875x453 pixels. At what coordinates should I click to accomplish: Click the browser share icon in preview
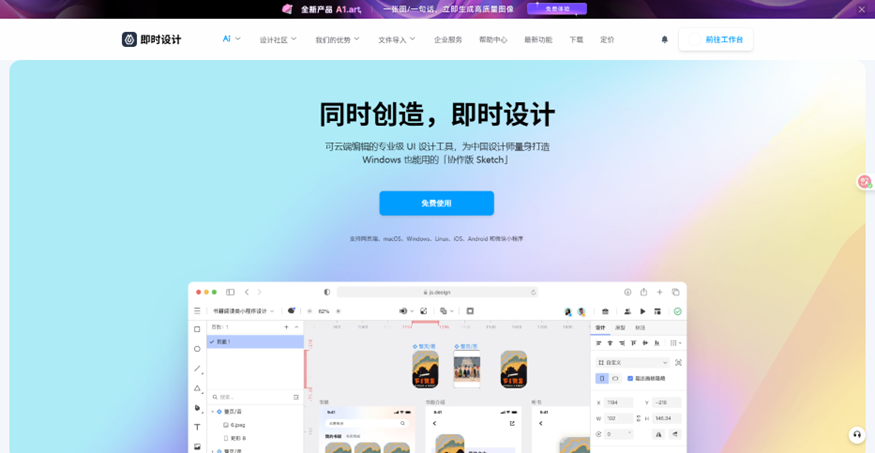[643, 292]
